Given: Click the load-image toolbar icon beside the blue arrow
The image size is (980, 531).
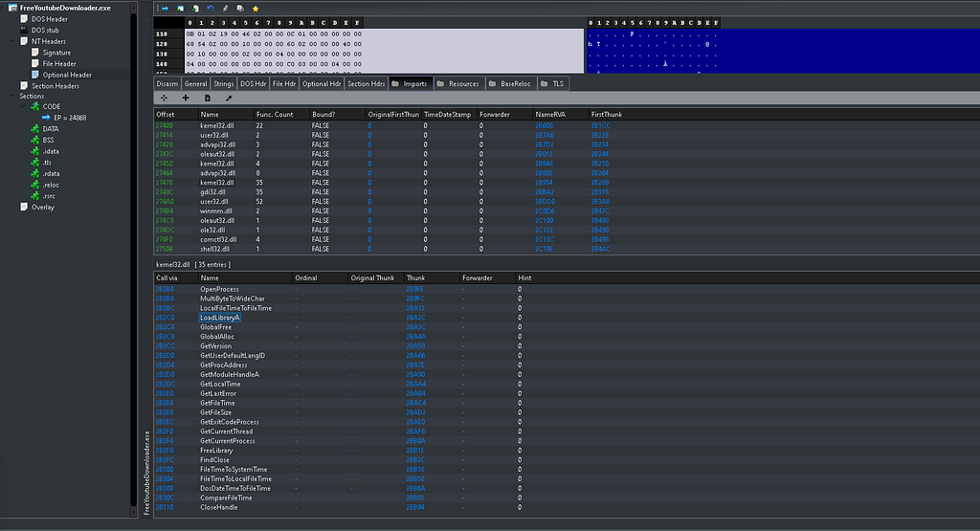Looking at the screenshot, I should coord(181,9).
